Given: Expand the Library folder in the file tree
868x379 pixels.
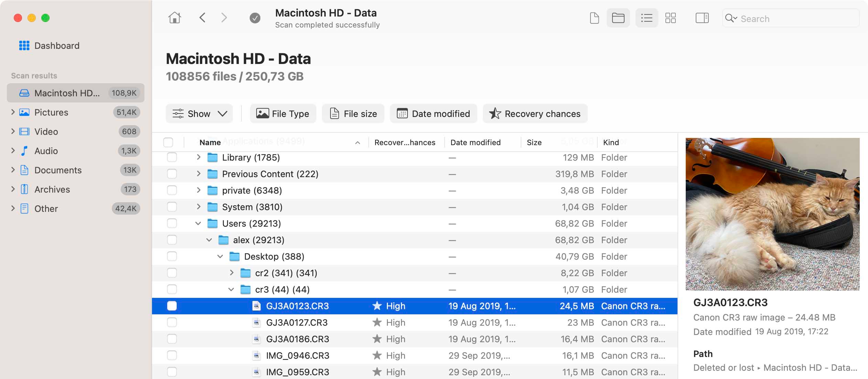Looking at the screenshot, I should click(x=199, y=157).
